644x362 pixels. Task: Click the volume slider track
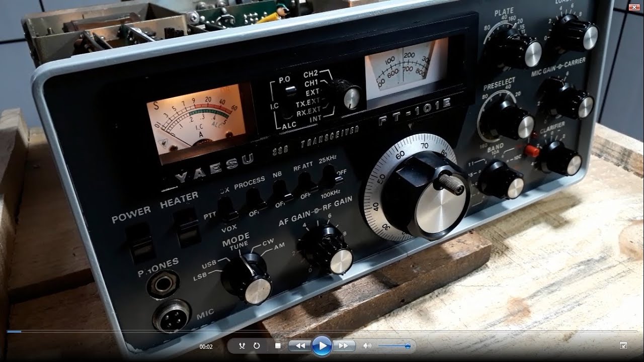click(394, 346)
